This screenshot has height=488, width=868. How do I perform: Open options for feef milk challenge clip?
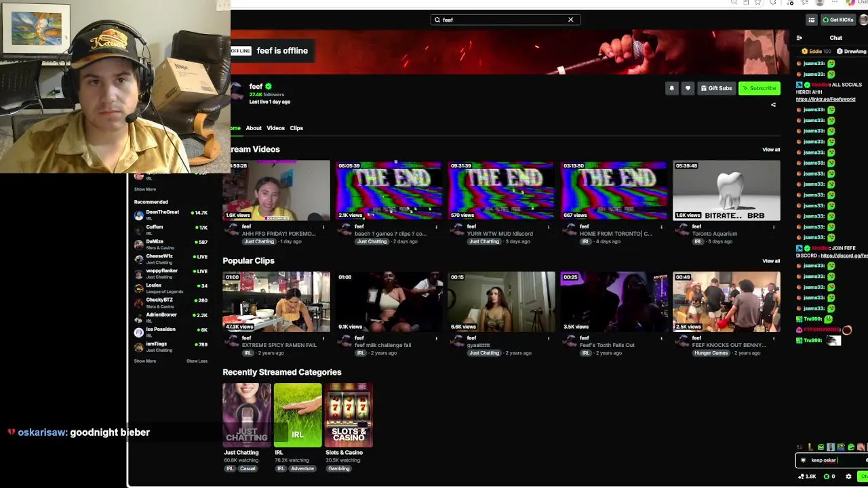(436, 338)
